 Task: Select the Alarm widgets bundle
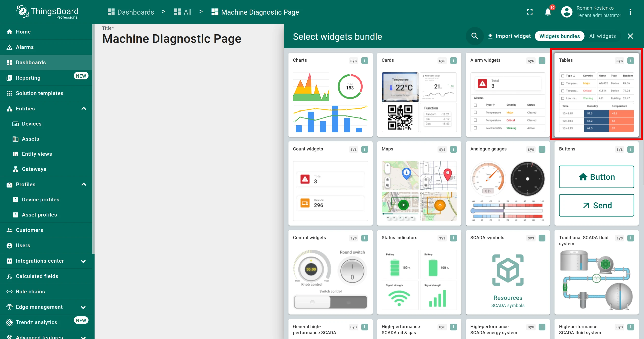[508, 95]
